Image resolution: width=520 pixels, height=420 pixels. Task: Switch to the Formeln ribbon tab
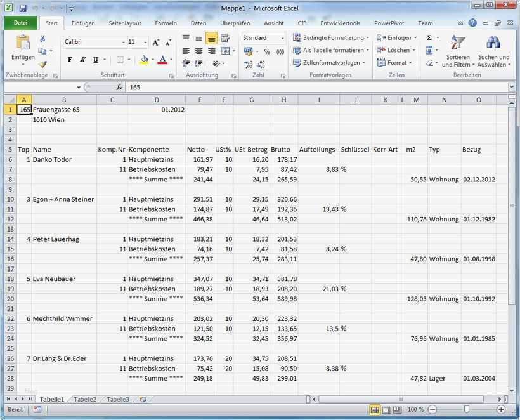166,23
